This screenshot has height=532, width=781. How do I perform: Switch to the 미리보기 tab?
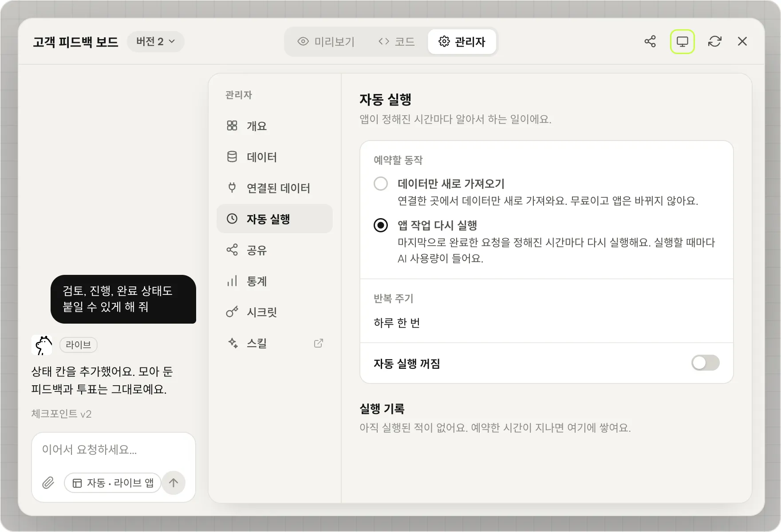(x=326, y=42)
